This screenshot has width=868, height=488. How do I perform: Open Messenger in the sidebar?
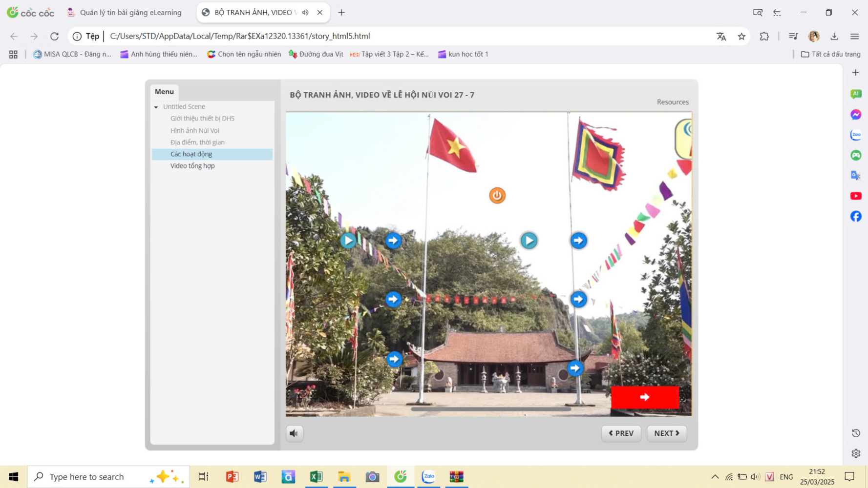pyautogui.click(x=856, y=114)
